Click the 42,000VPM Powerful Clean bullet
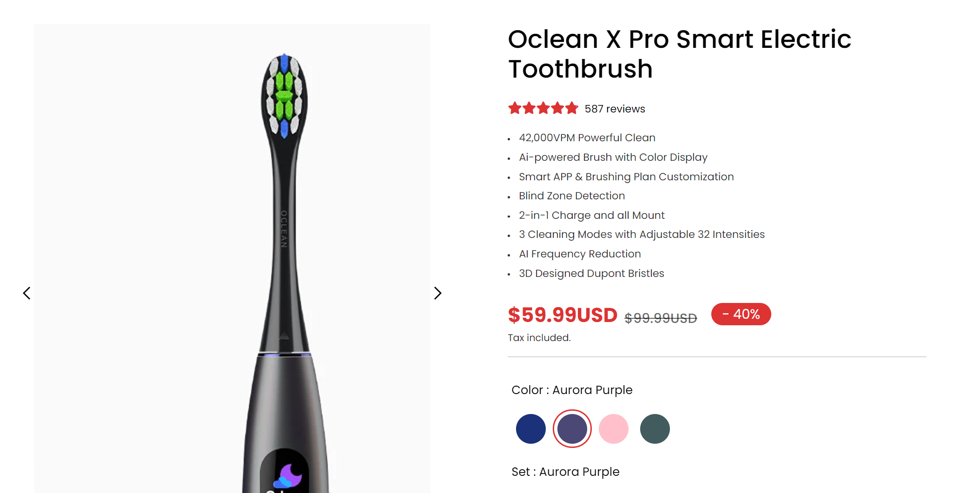The height and width of the screenshot is (493, 980). 587,138
